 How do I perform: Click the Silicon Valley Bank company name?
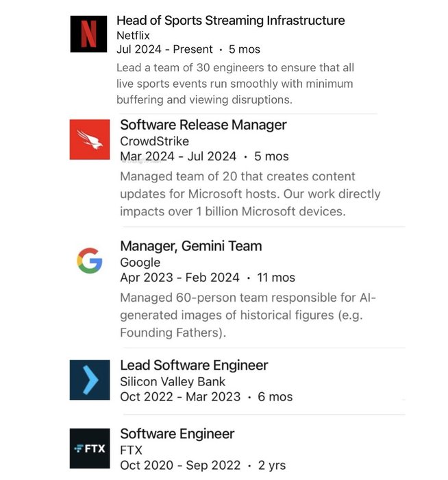173,381
